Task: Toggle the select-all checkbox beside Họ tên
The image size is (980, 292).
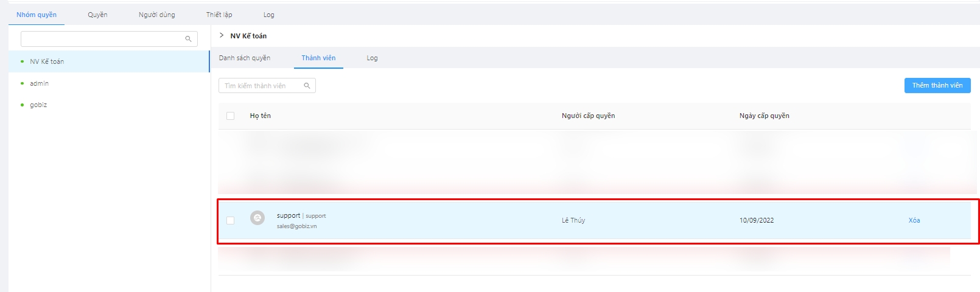Action: pos(230,116)
